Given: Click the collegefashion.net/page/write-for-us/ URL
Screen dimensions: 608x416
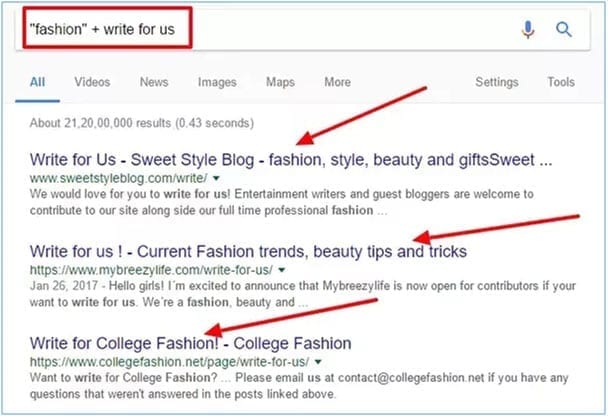Looking at the screenshot, I should tap(169, 362).
